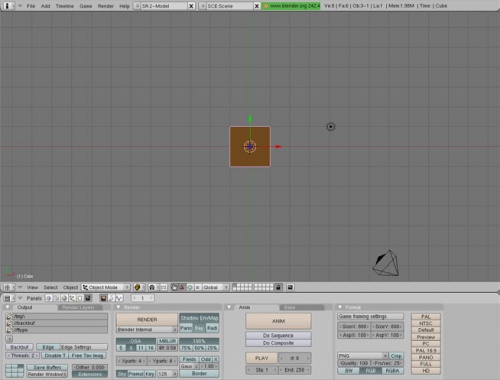
Task: Collapse the Output panel triangle
Action: pos(8,307)
